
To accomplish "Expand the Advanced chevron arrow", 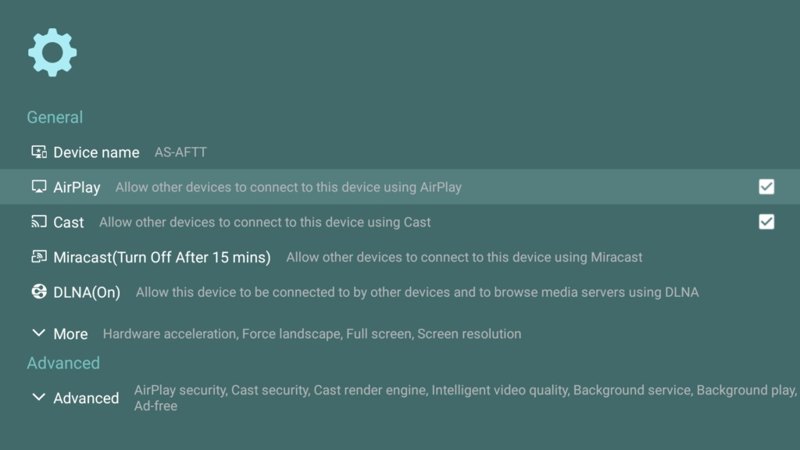I will pos(39,398).
